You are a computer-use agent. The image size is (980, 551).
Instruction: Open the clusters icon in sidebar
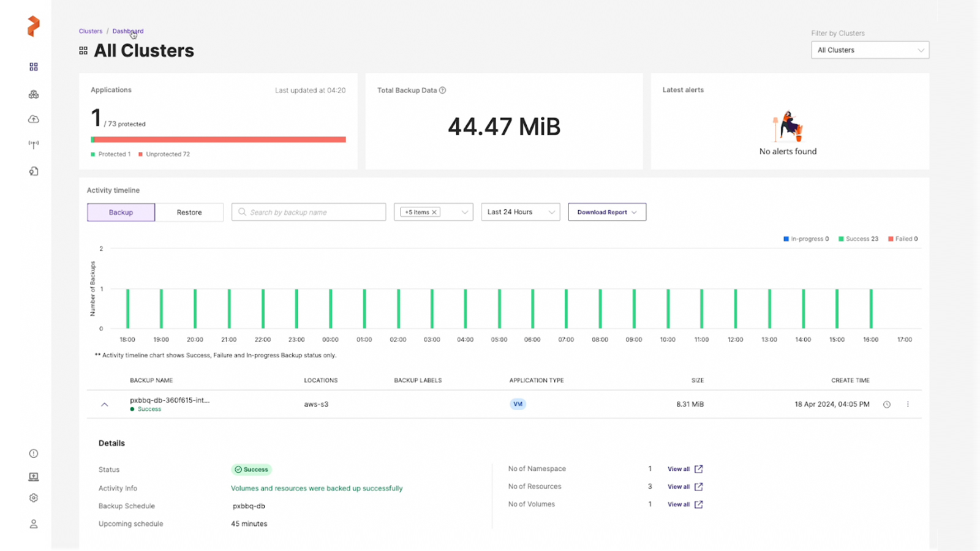point(34,94)
